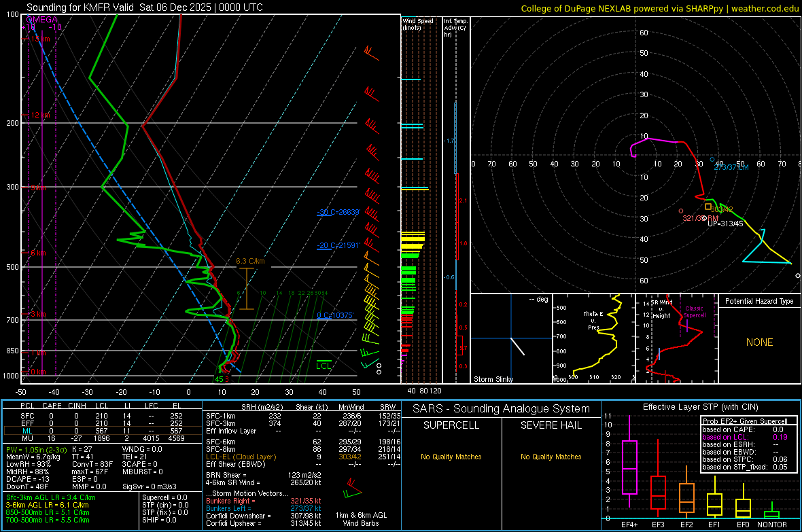This screenshot has height=532, width=802.
Task: Click the Corfidi Upshear value line
Action: [x=264, y=523]
